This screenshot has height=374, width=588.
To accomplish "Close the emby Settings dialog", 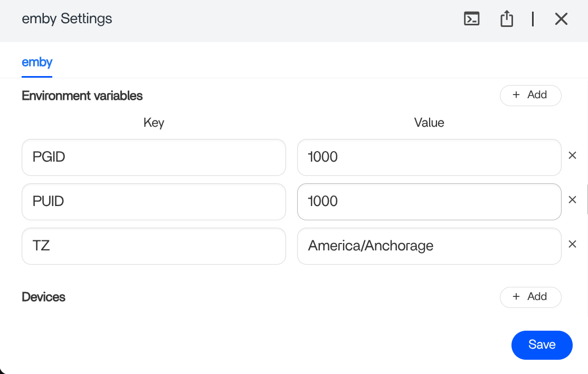I will click(x=561, y=19).
